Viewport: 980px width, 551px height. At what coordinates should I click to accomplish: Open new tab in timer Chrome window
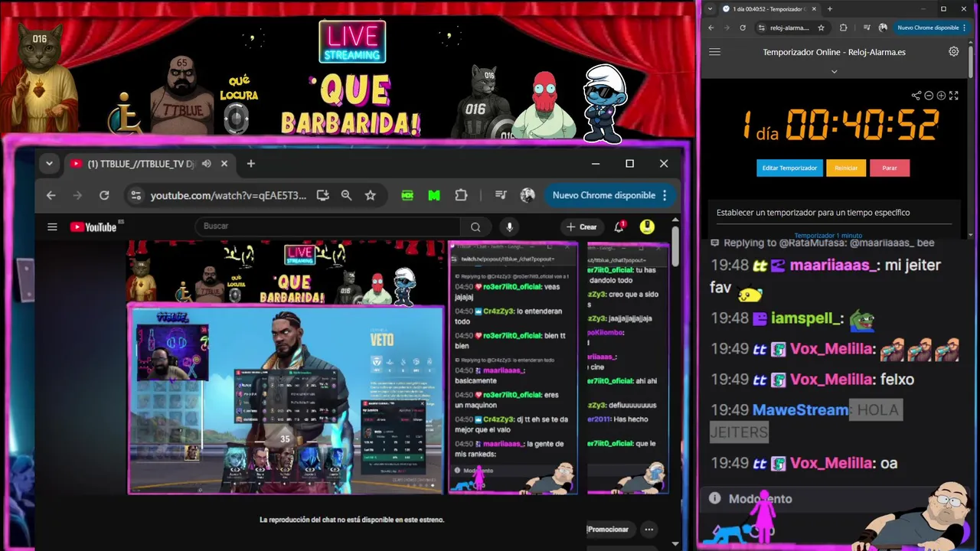[830, 9]
